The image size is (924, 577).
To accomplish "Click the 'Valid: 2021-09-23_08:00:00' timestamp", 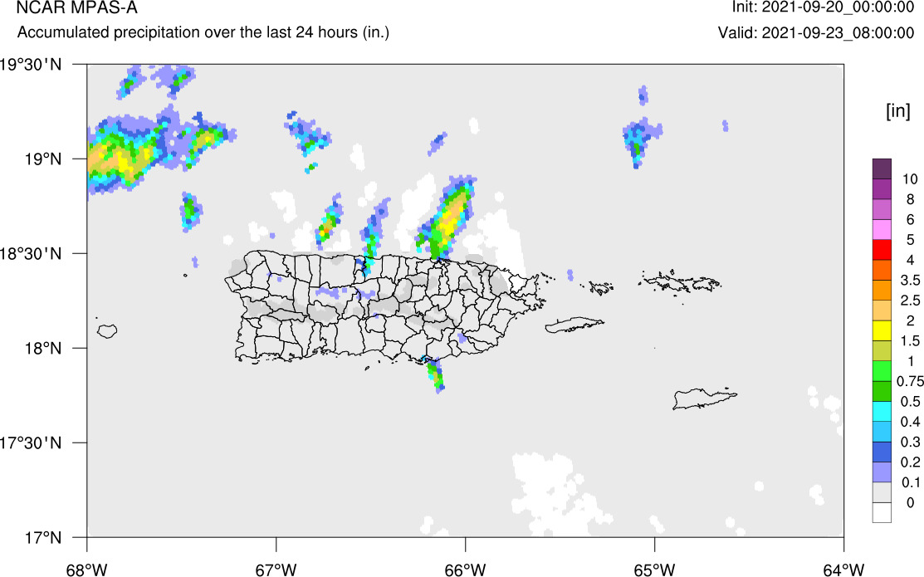I will click(x=816, y=32).
